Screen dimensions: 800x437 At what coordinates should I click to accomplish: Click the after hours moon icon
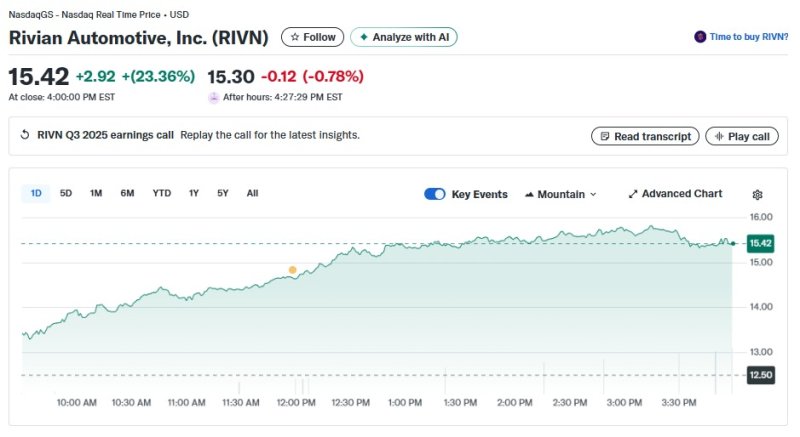213,97
